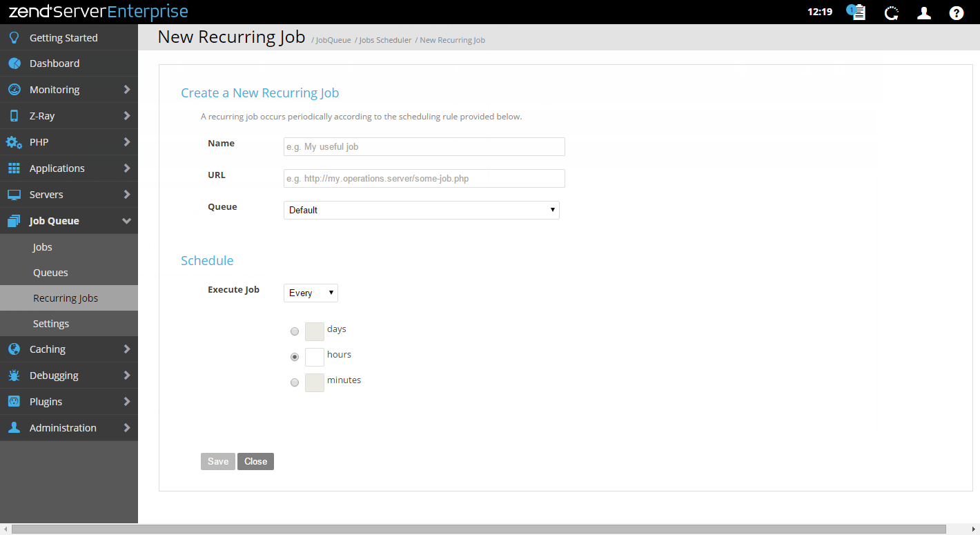Select the hours radio button
980x535 pixels.
(295, 357)
